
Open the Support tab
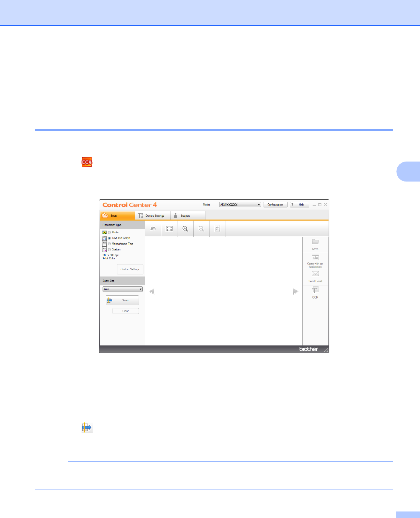point(188,215)
